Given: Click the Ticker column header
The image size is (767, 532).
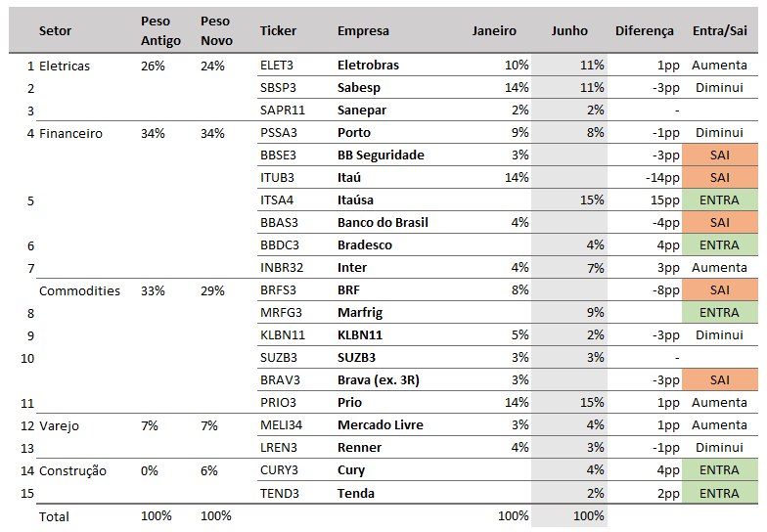Looking at the screenshot, I should [278, 31].
